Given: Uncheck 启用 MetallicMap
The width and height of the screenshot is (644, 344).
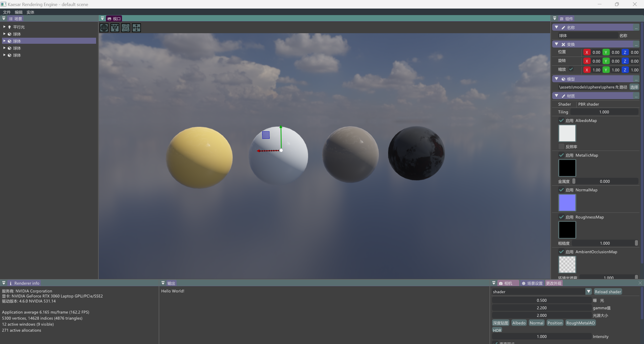Looking at the screenshot, I should pyautogui.click(x=561, y=155).
